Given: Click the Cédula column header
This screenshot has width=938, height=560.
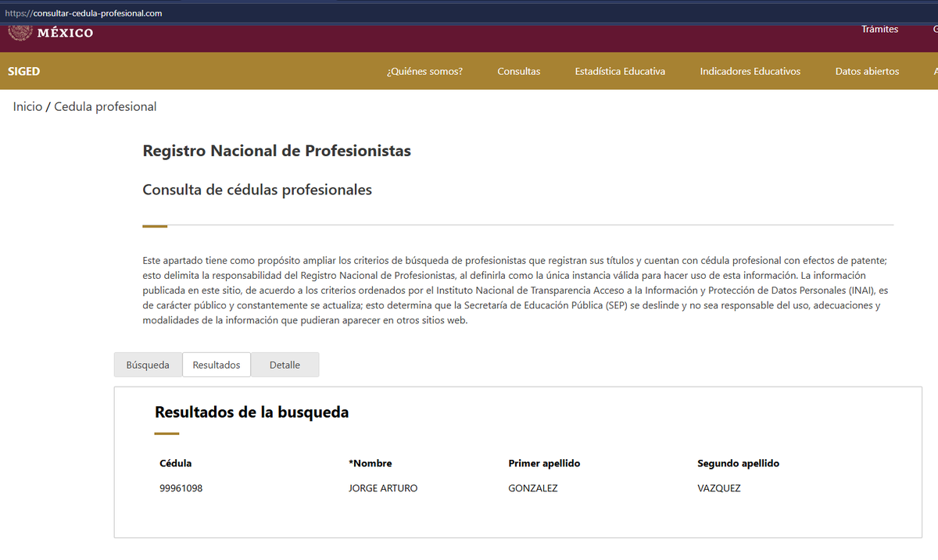Looking at the screenshot, I should click(176, 463).
